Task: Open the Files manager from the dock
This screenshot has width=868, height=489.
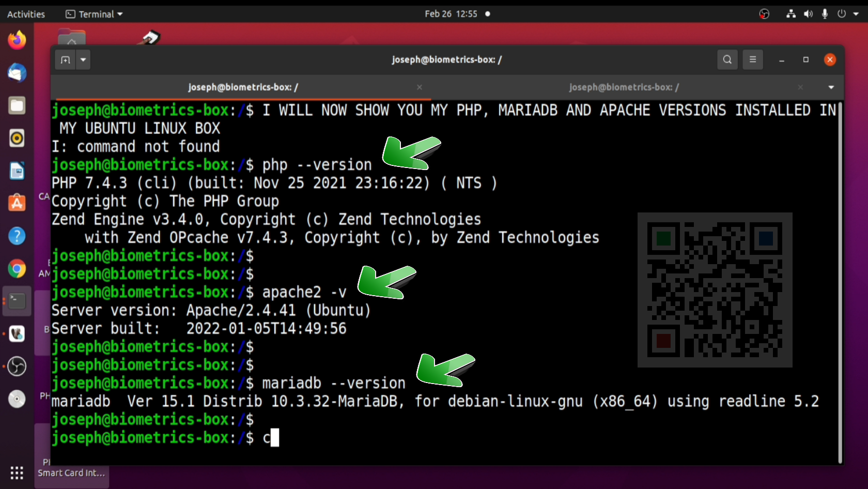Action: click(x=17, y=105)
